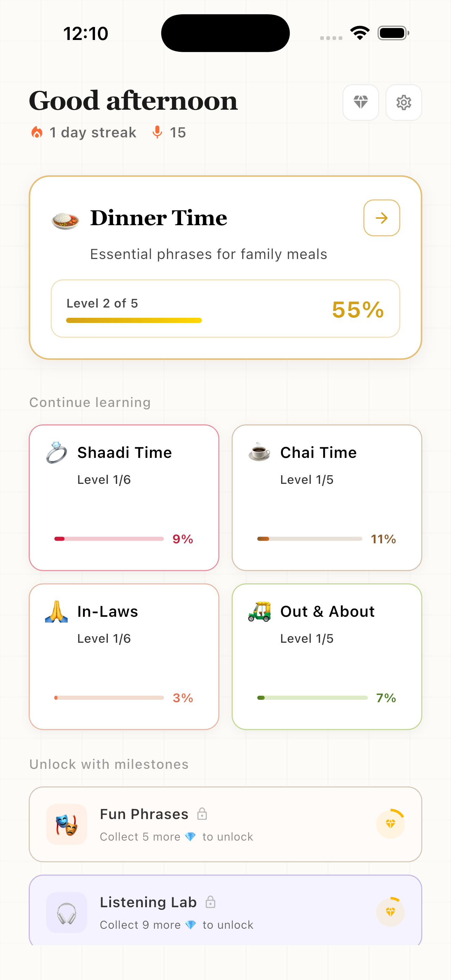Open the Shaadi Time lesson card

pos(124,497)
